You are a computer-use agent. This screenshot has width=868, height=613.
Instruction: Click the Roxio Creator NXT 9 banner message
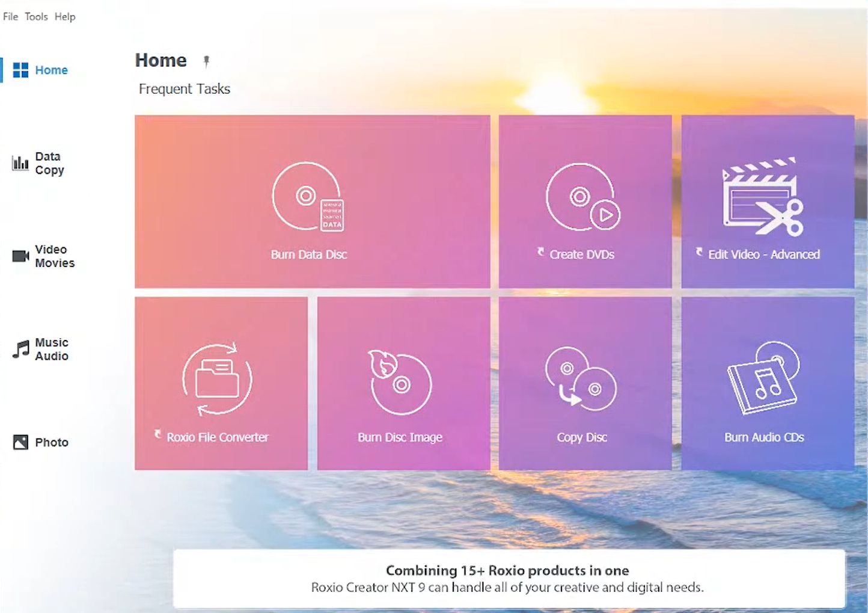point(508,578)
